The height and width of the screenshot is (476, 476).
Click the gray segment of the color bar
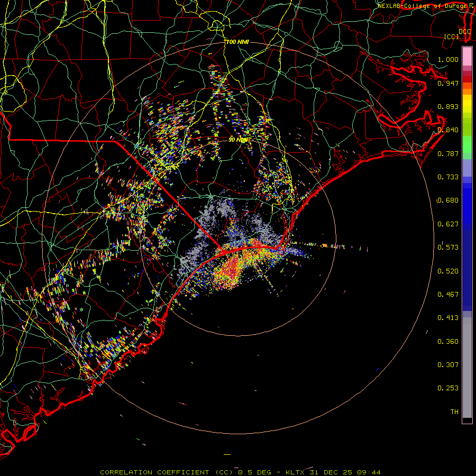(x=467, y=368)
